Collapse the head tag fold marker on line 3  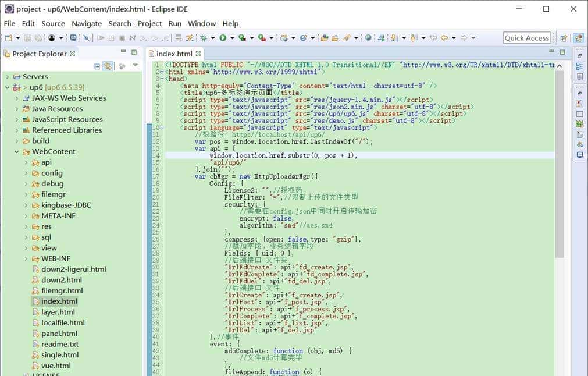tap(162, 79)
